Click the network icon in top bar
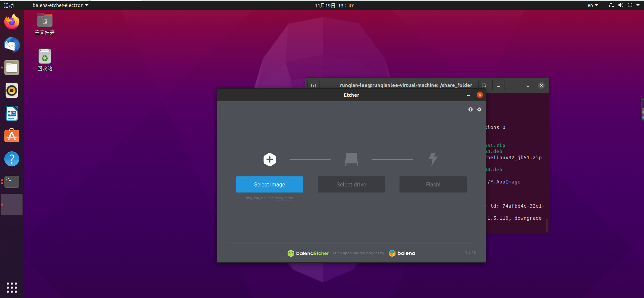 pos(611,5)
